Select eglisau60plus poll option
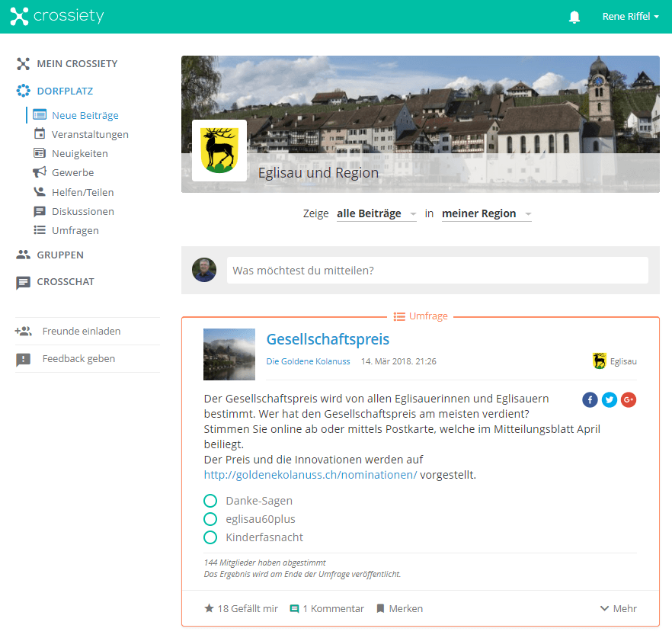672x638 pixels. [x=210, y=519]
